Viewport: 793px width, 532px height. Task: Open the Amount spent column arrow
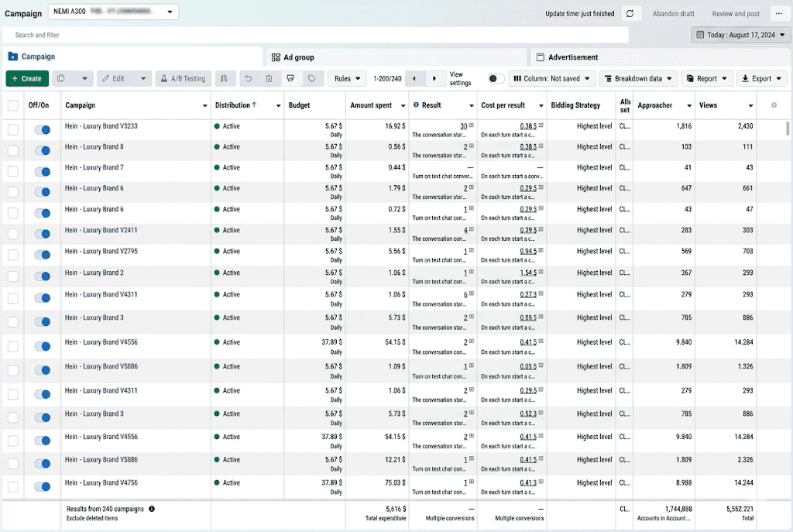click(403, 105)
